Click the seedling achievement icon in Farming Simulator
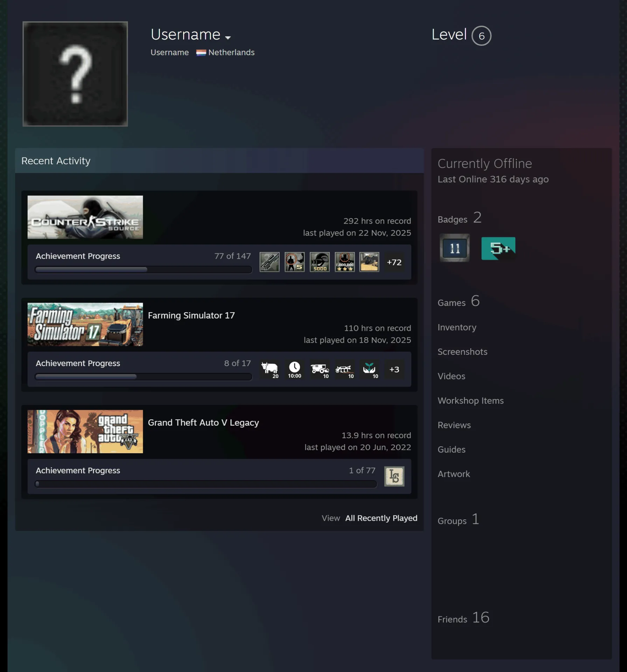 (369, 369)
